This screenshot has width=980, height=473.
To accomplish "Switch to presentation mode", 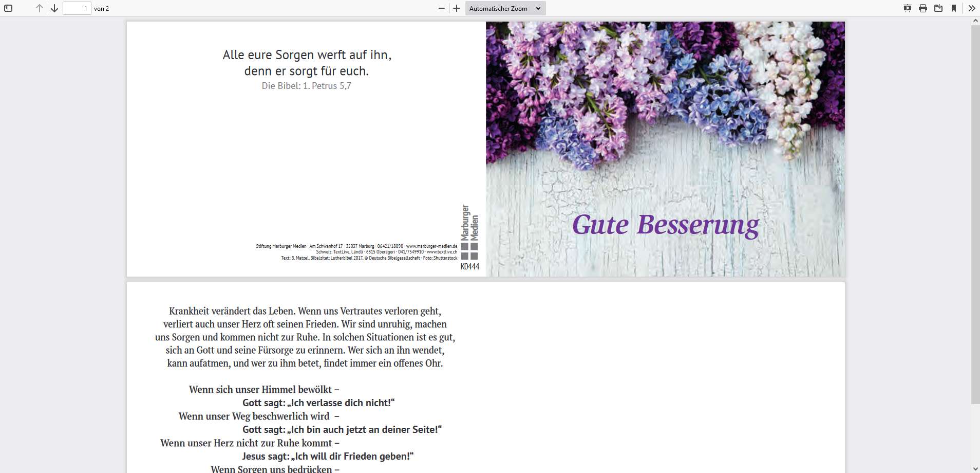I will pyautogui.click(x=908, y=8).
